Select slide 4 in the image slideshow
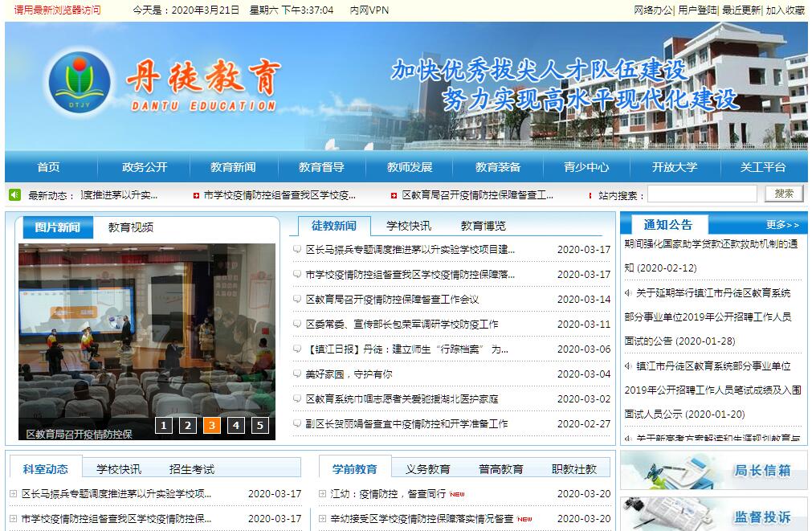 coord(235,426)
